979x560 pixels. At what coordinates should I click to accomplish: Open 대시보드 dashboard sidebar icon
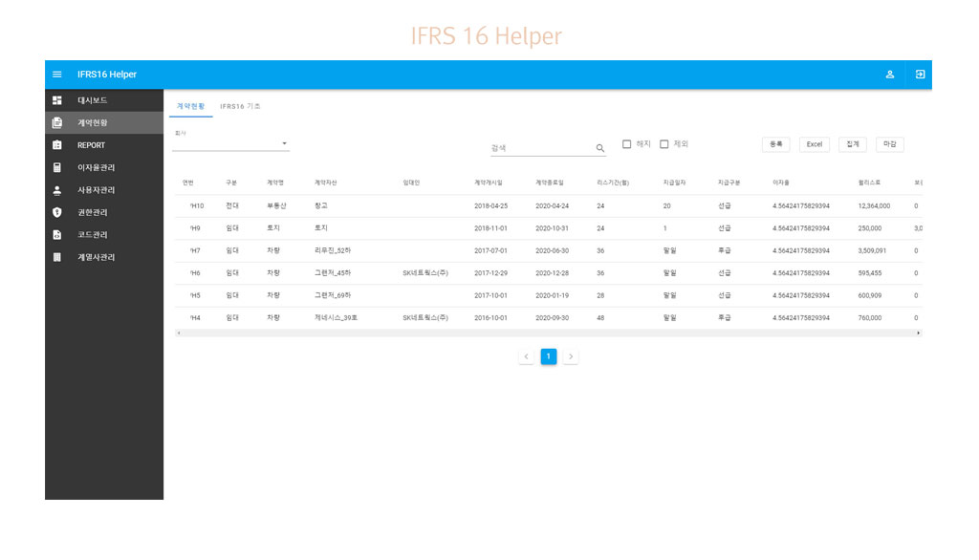pyautogui.click(x=57, y=100)
